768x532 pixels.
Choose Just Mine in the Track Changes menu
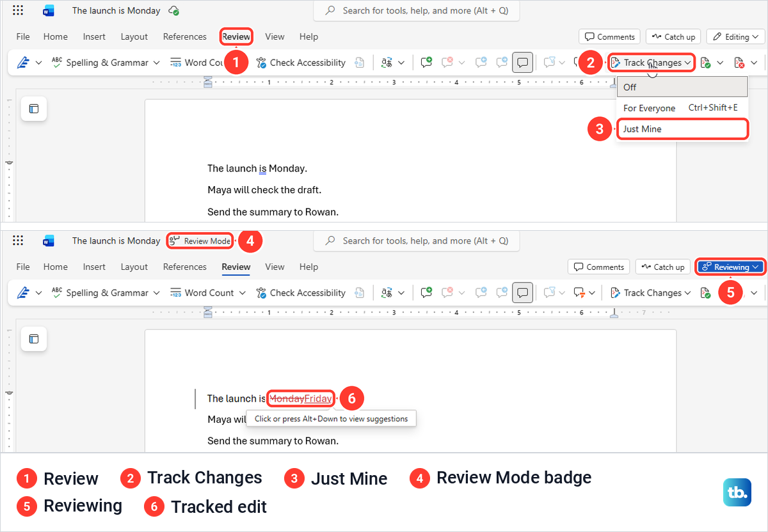682,129
